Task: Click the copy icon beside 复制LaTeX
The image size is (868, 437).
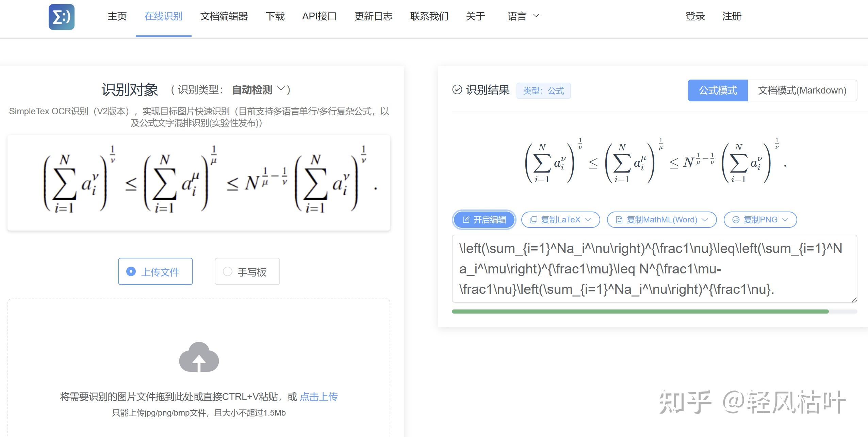Action: tap(534, 219)
